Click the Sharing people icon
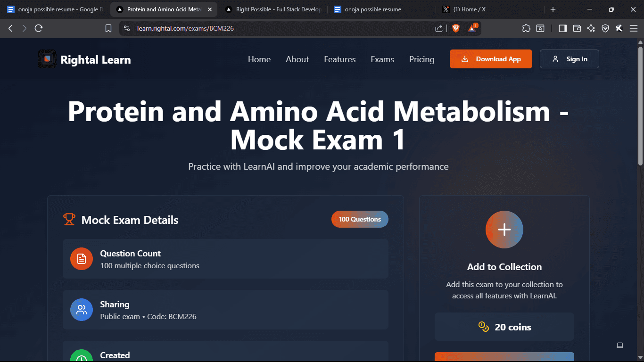The image size is (644, 362). tap(82, 310)
